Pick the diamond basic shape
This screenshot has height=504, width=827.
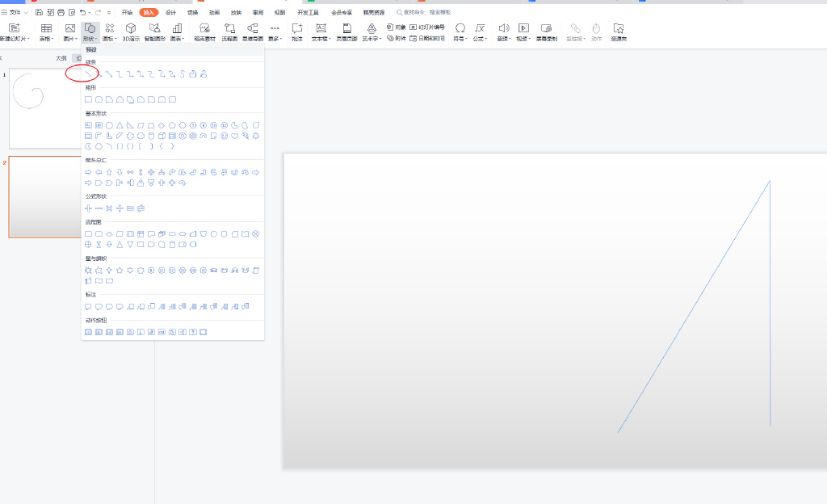[x=162, y=125]
